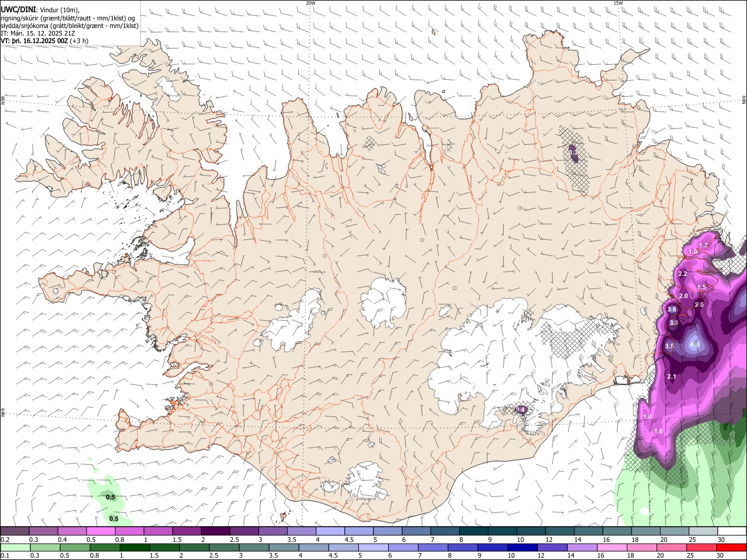
Task: Click the lower bar swatch between 2.5 and 3
Action: (224, 547)
